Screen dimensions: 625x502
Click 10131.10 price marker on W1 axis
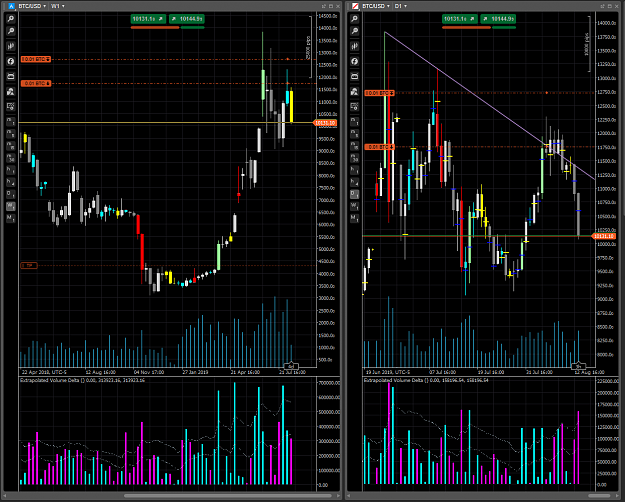(x=325, y=123)
